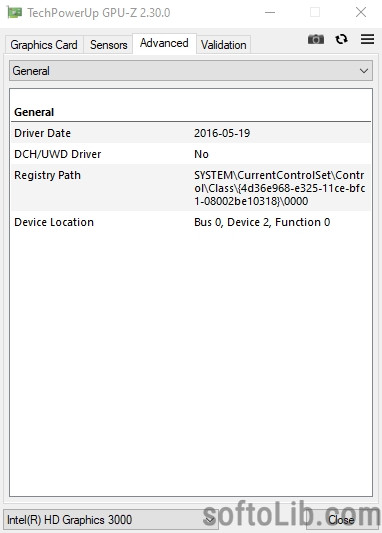Click the Close button

(341, 519)
